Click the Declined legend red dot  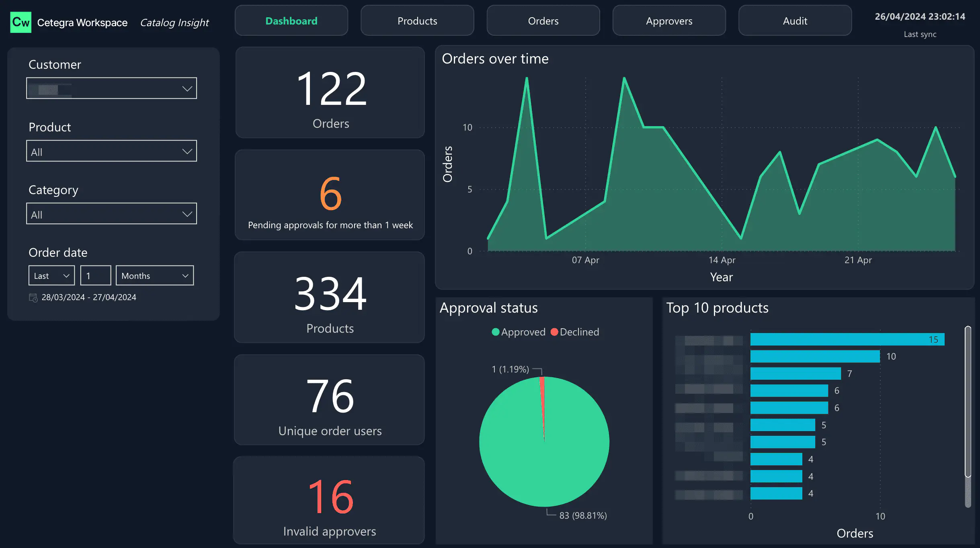pos(554,332)
